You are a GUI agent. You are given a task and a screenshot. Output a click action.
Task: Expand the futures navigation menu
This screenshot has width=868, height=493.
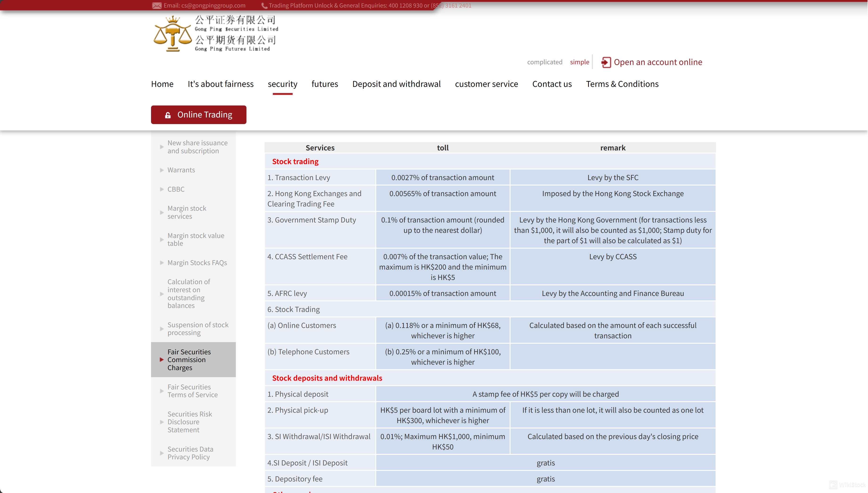(x=325, y=84)
